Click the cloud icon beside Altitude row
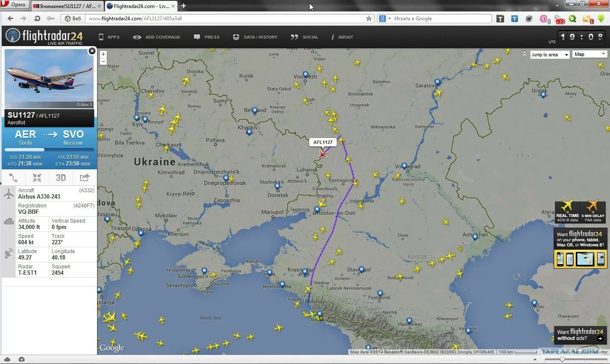This screenshot has width=610, height=364. pos(8,222)
